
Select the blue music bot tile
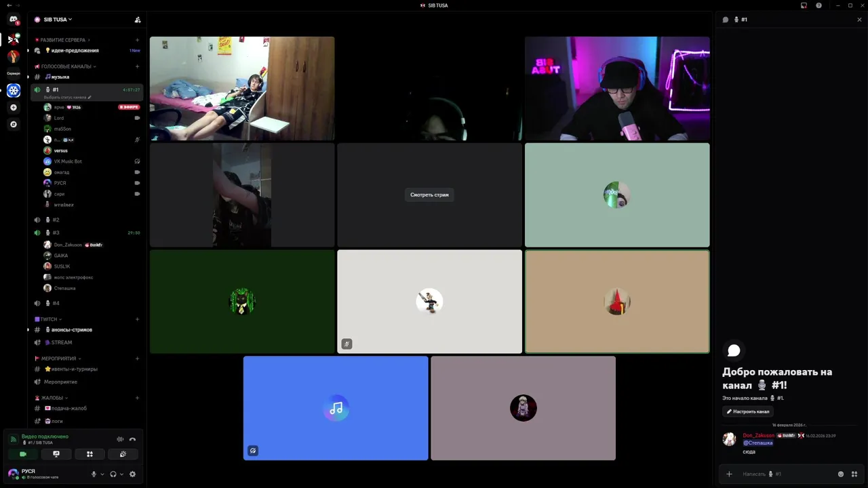tap(336, 408)
